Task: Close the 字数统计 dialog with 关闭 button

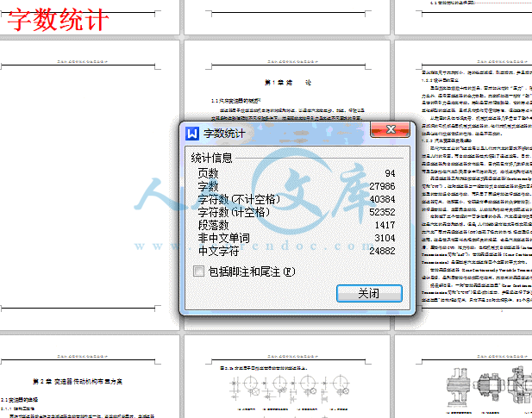Action: 369,293
